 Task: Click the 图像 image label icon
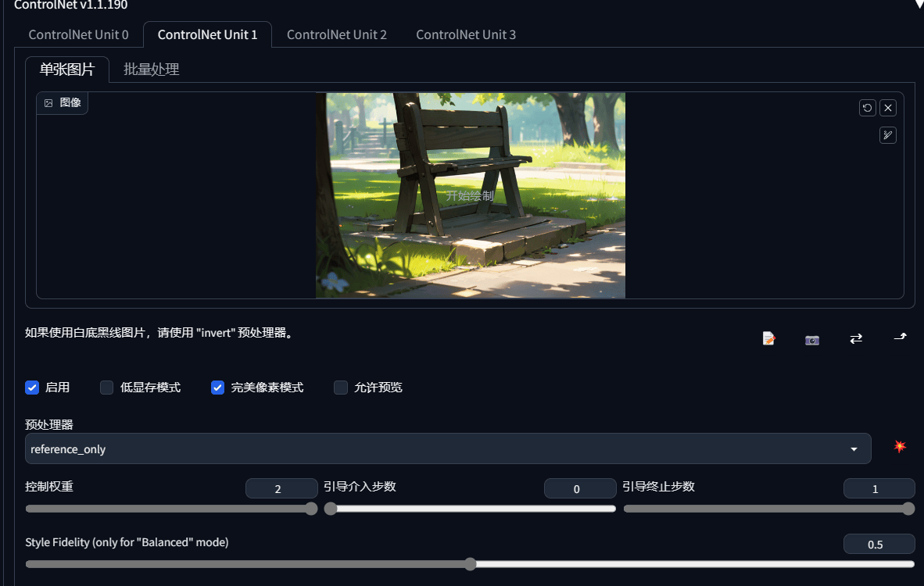click(x=48, y=103)
